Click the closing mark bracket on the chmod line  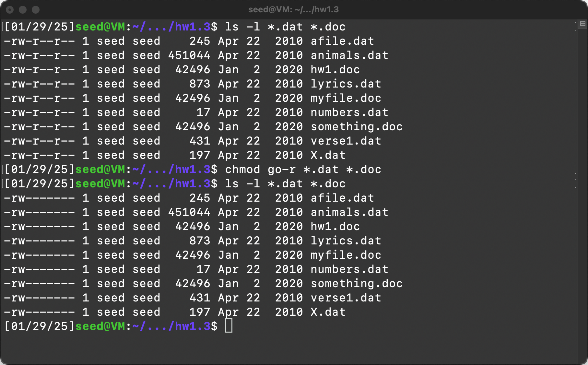point(576,169)
